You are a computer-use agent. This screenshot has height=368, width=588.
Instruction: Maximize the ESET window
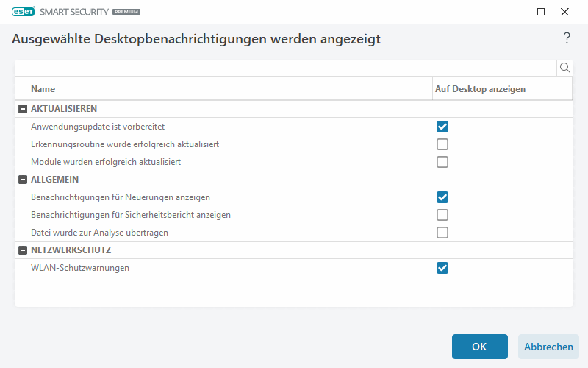click(541, 12)
